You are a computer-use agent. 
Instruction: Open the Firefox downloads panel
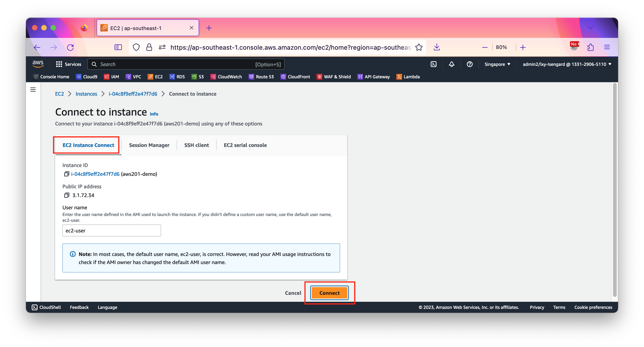point(437,47)
